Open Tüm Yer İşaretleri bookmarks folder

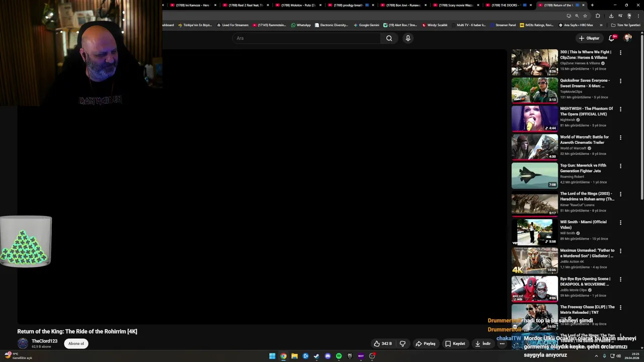[625, 25]
